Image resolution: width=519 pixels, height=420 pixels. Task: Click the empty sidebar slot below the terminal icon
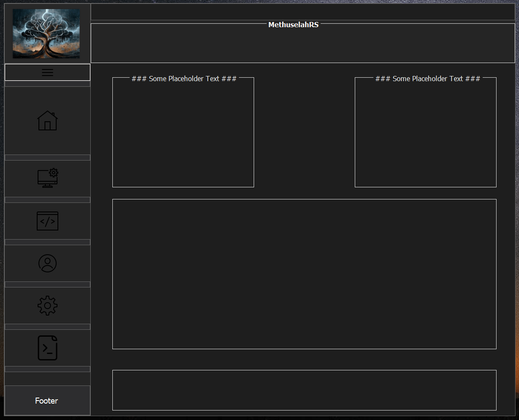(48, 378)
